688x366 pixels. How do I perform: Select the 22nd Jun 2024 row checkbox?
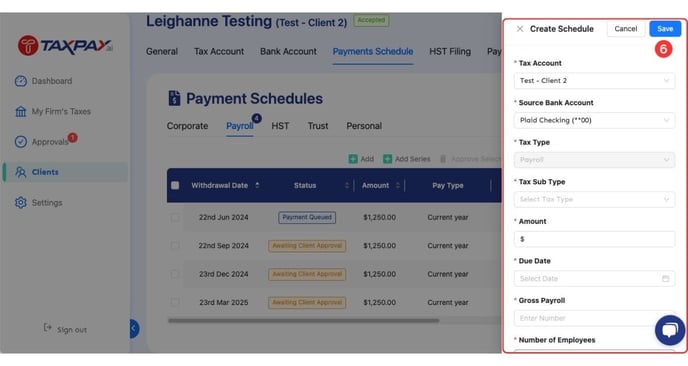click(175, 217)
